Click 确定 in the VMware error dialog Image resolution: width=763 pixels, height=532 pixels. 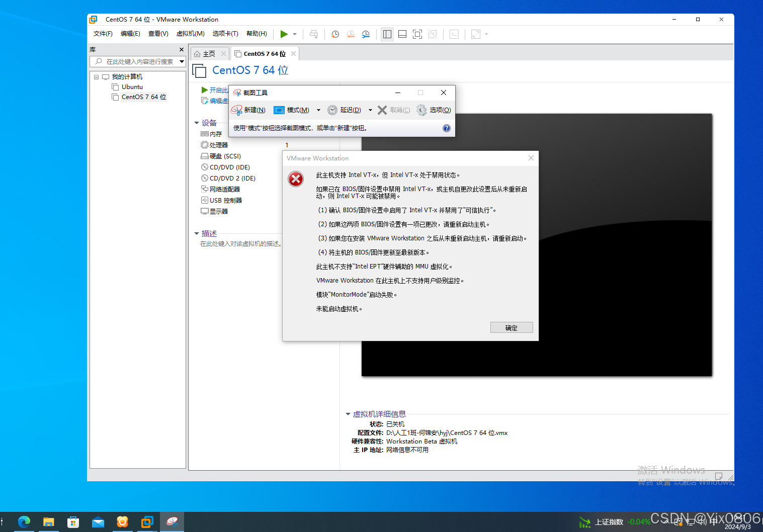(x=512, y=328)
